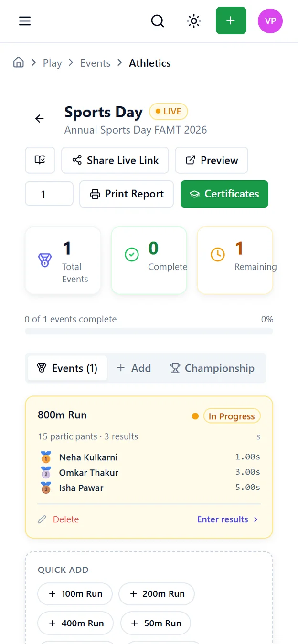Quick add 100m Run

point(75,594)
